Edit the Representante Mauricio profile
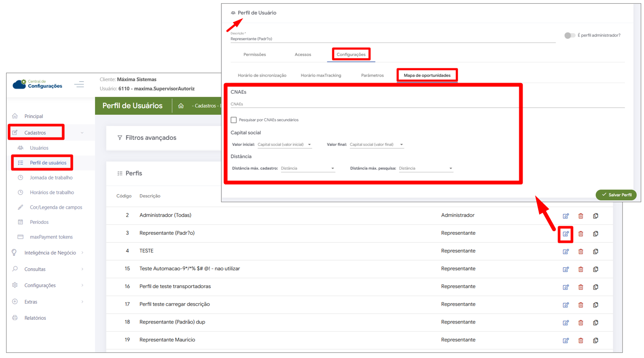The height and width of the screenshot is (358, 644). 566,341
